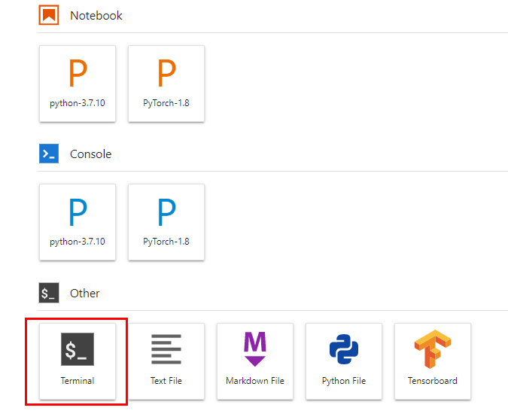508x420 pixels.
Task: Click the python-3.7.10 label under Notebook
Action: pyautogui.click(x=78, y=103)
